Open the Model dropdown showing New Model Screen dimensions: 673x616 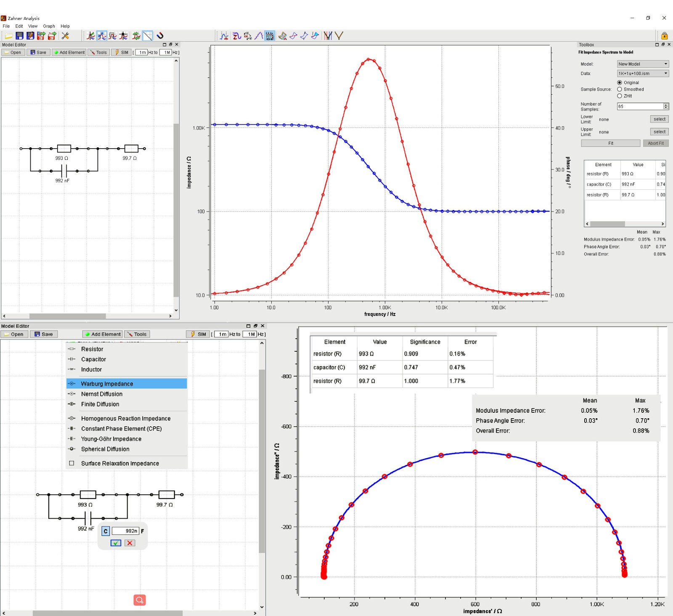coord(642,64)
